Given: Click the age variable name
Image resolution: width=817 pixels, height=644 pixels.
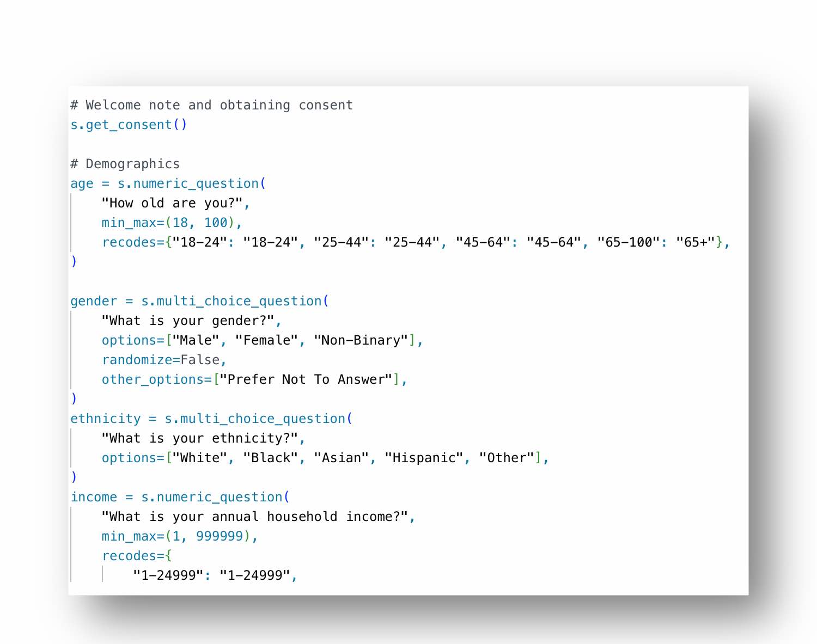Looking at the screenshot, I should (82, 184).
